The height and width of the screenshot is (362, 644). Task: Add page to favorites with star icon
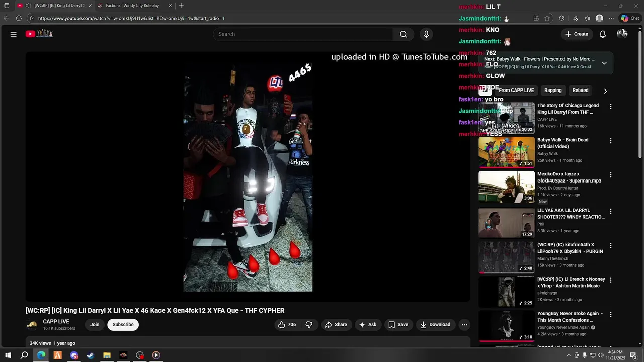tap(547, 18)
